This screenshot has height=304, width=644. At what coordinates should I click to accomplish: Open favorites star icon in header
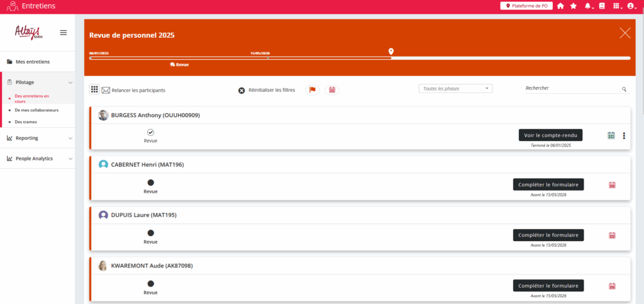coord(573,6)
